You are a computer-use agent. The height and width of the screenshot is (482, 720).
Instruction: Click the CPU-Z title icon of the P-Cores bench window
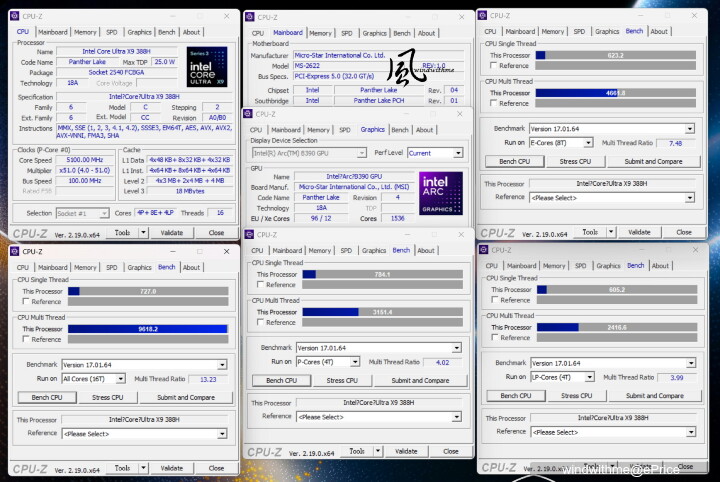coord(249,234)
